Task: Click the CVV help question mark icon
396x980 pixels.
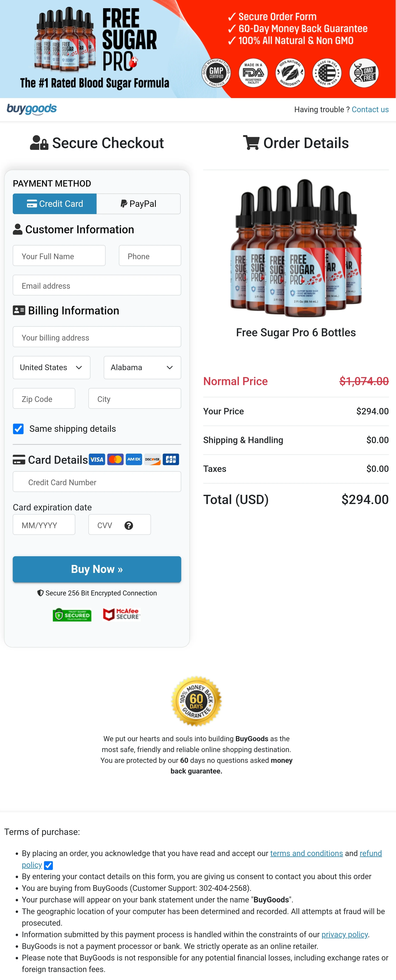Action: point(129,525)
